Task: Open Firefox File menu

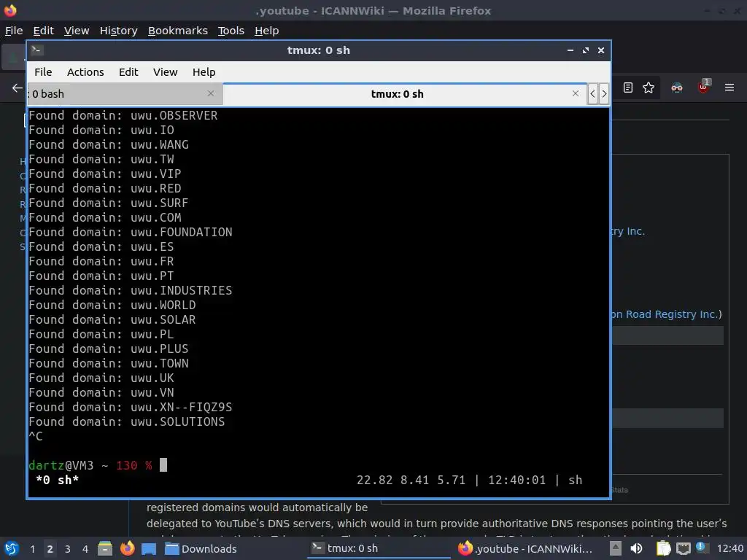Action: (14, 31)
